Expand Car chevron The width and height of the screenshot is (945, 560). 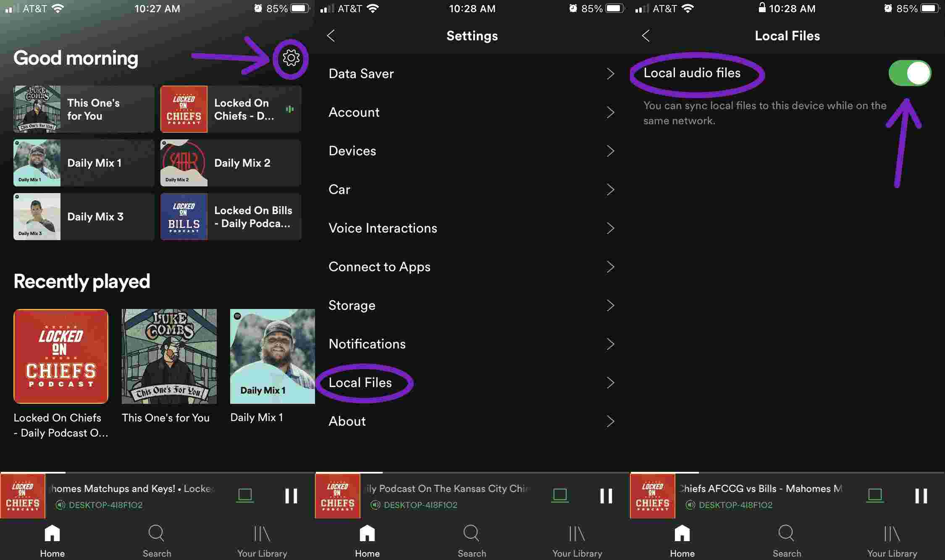611,190
